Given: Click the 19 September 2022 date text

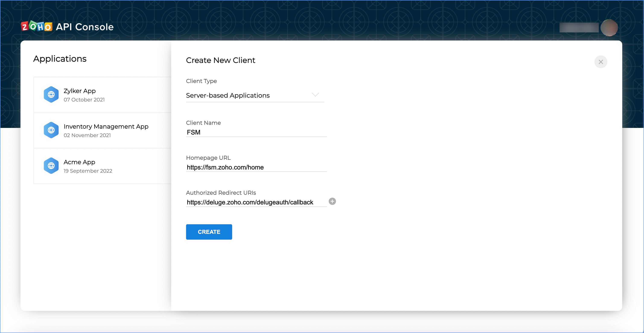Looking at the screenshot, I should [x=88, y=171].
